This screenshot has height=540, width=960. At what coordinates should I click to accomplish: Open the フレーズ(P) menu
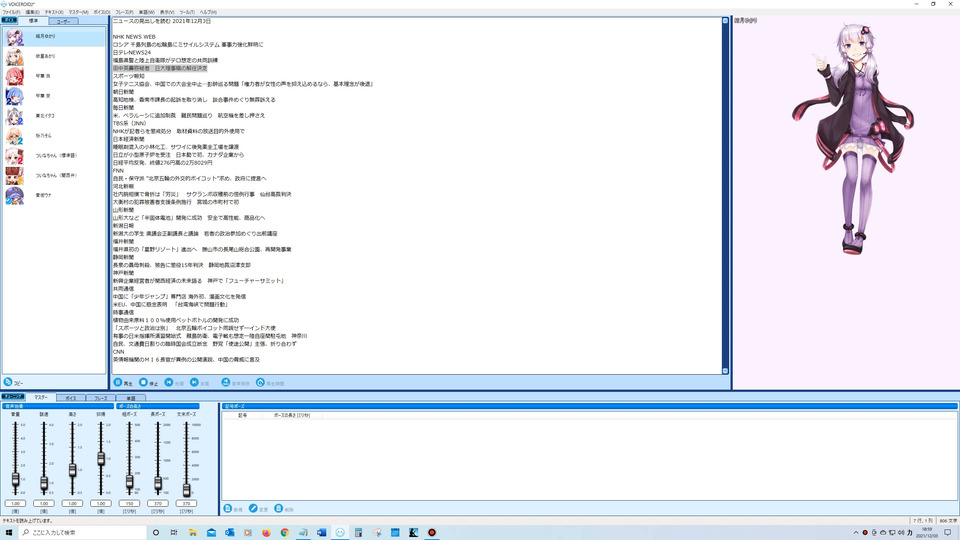coord(124,12)
